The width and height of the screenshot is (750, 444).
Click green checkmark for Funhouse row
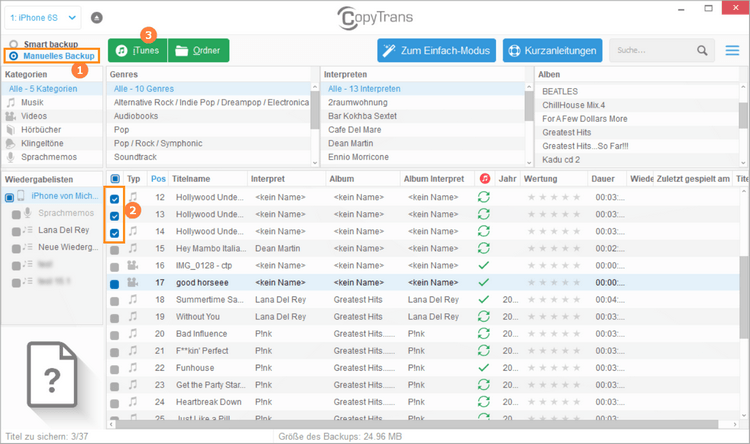tap(484, 367)
